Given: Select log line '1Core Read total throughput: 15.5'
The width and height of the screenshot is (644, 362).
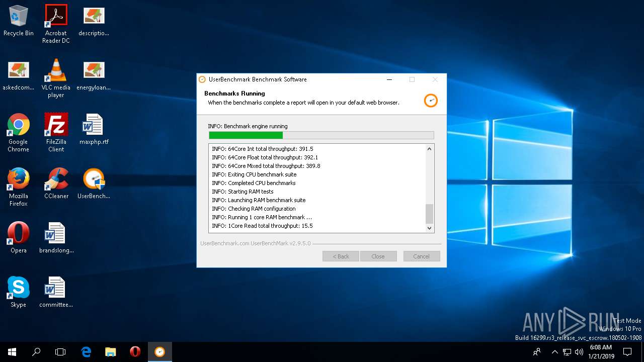Looking at the screenshot, I should click(262, 226).
